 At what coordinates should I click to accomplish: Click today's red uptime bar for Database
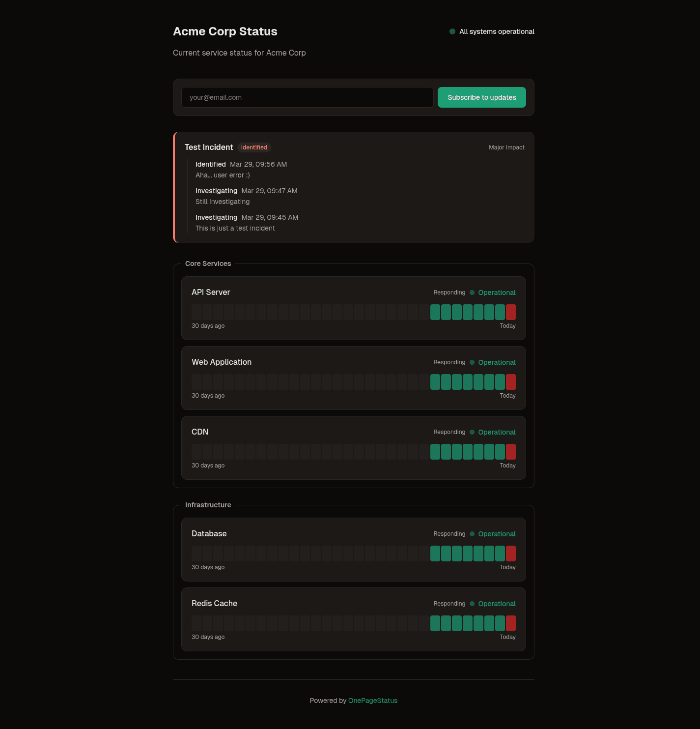pyautogui.click(x=511, y=553)
